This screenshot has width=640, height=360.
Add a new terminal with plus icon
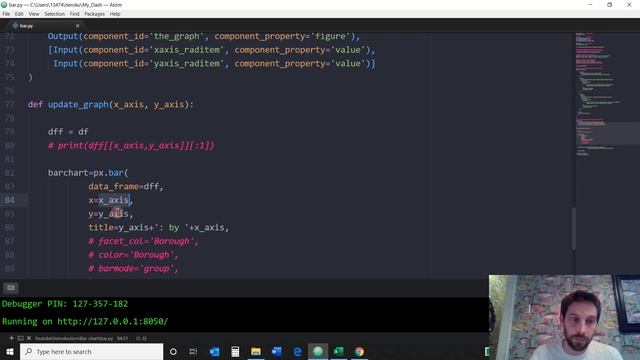point(11,338)
